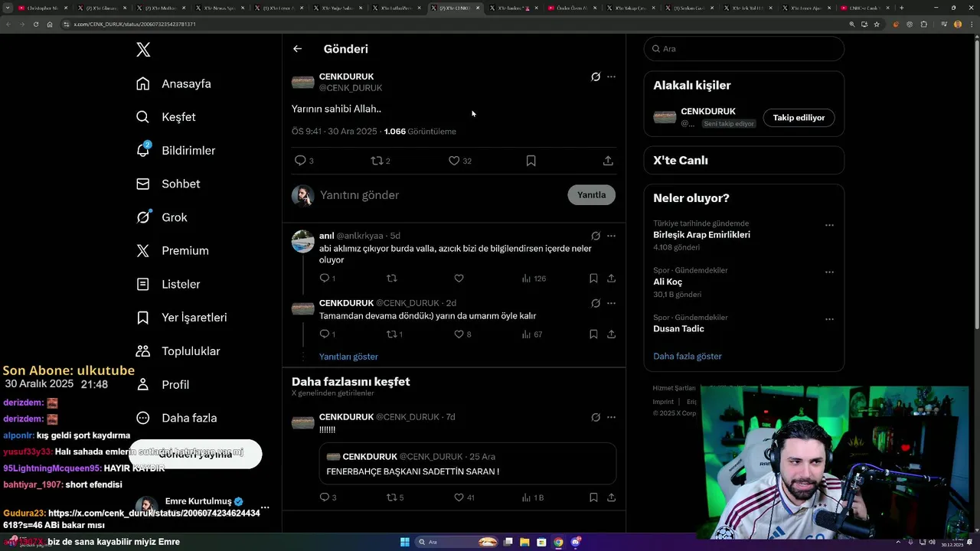Open more options on main post

pos(611,77)
